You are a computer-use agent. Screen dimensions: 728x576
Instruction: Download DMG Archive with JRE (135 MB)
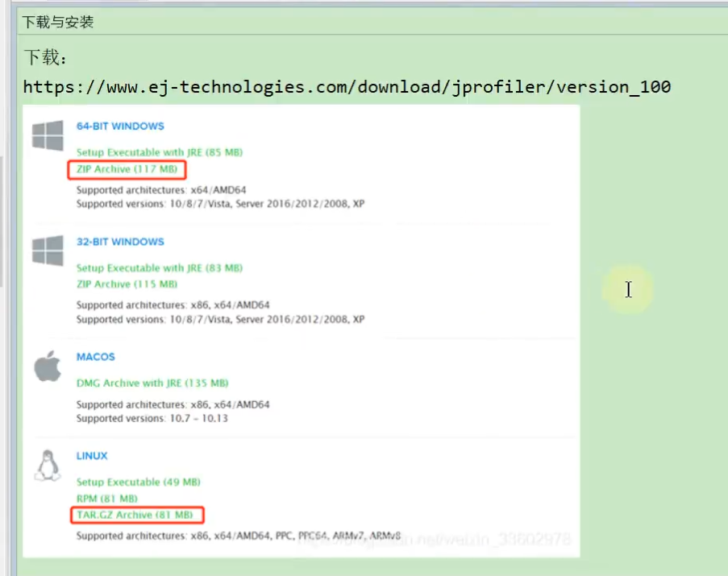pos(152,383)
